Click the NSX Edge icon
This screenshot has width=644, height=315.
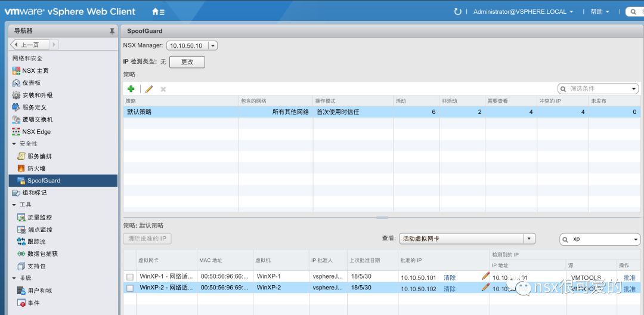pos(16,132)
